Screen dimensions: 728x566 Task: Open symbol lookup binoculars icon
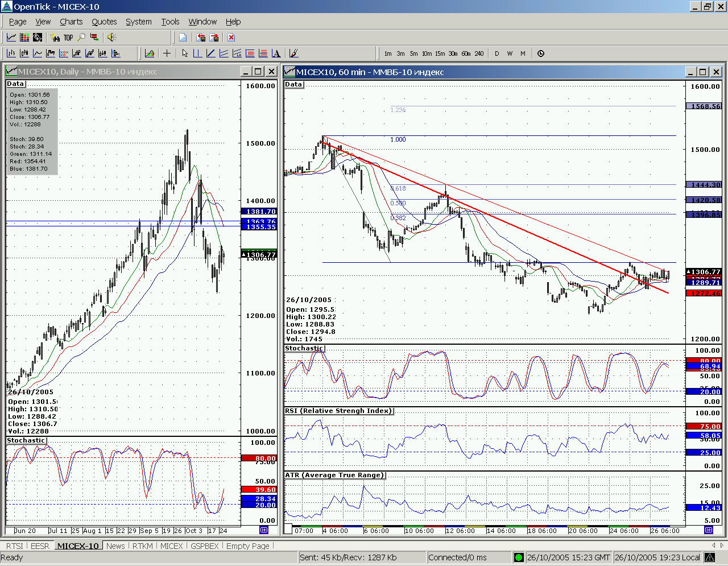[x=55, y=38]
